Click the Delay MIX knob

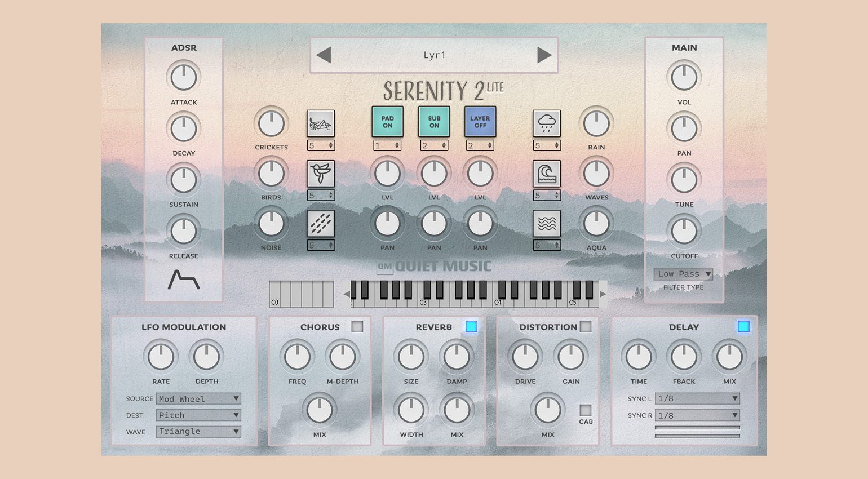(729, 357)
